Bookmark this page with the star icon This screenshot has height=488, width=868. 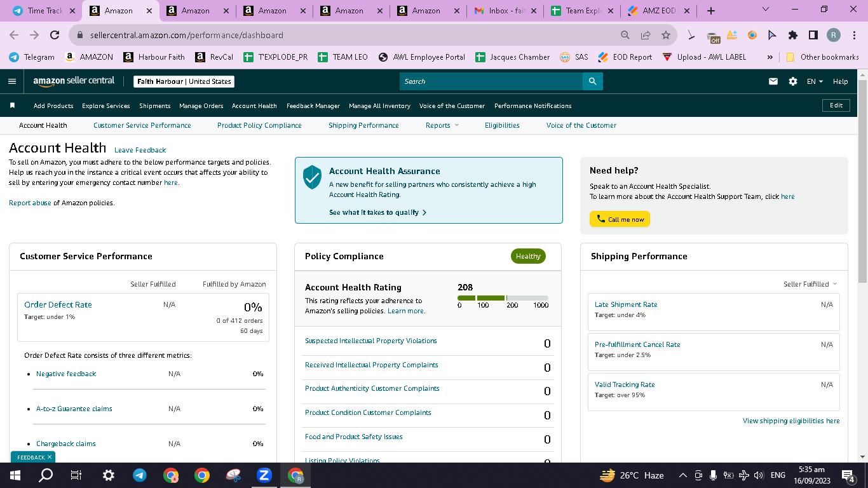point(666,35)
